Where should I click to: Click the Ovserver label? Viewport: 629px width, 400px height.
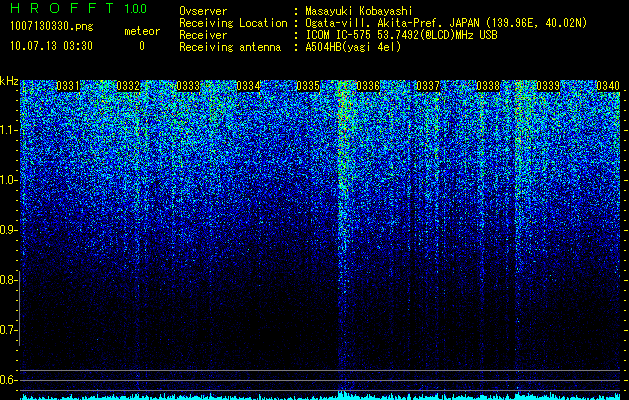point(203,11)
